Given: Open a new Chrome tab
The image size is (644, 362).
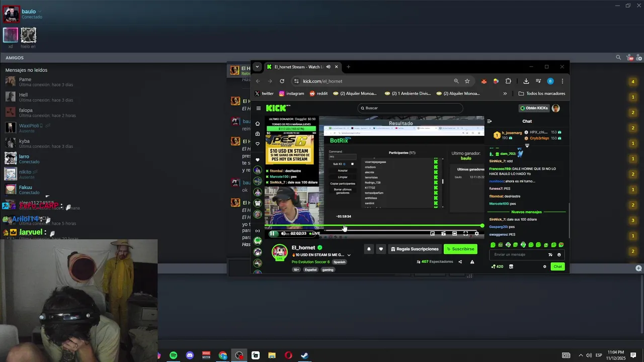Looking at the screenshot, I should coord(348,67).
